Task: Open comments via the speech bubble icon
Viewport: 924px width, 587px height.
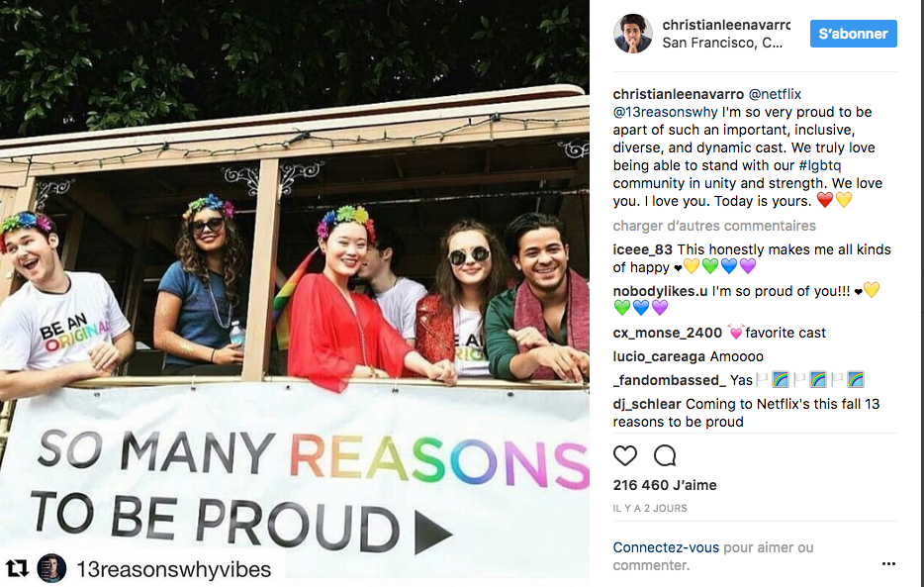Action: (x=665, y=455)
